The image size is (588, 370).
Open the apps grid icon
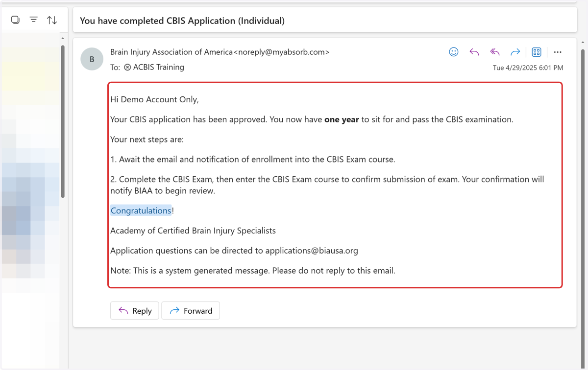tap(537, 52)
